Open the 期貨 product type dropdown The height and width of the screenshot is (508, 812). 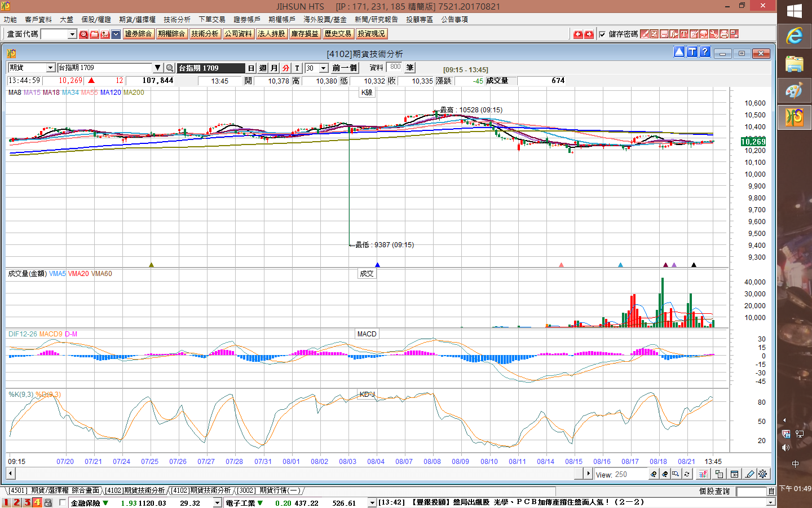(x=50, y=68)
